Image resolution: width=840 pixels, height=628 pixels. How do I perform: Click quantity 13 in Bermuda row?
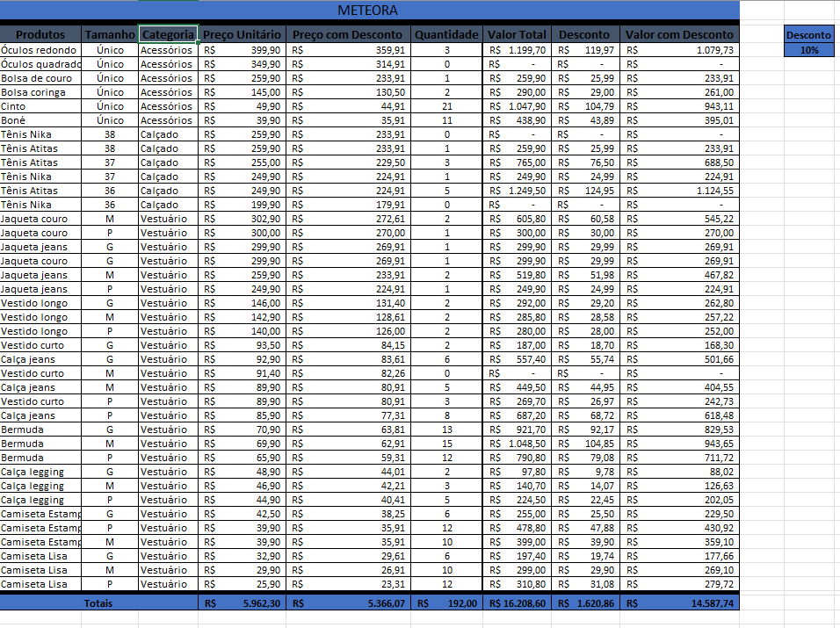(446, 429)
